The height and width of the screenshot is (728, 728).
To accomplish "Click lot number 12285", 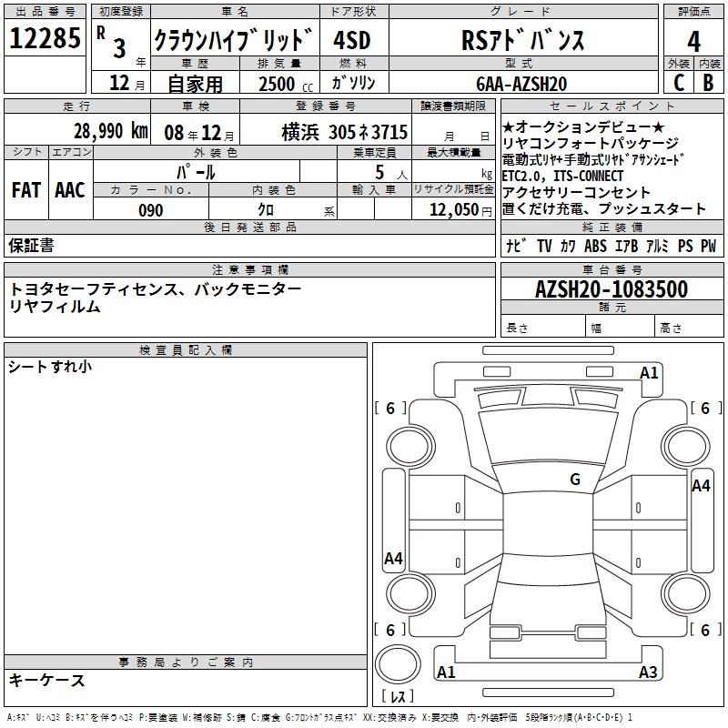I will (x=45, y=39).
